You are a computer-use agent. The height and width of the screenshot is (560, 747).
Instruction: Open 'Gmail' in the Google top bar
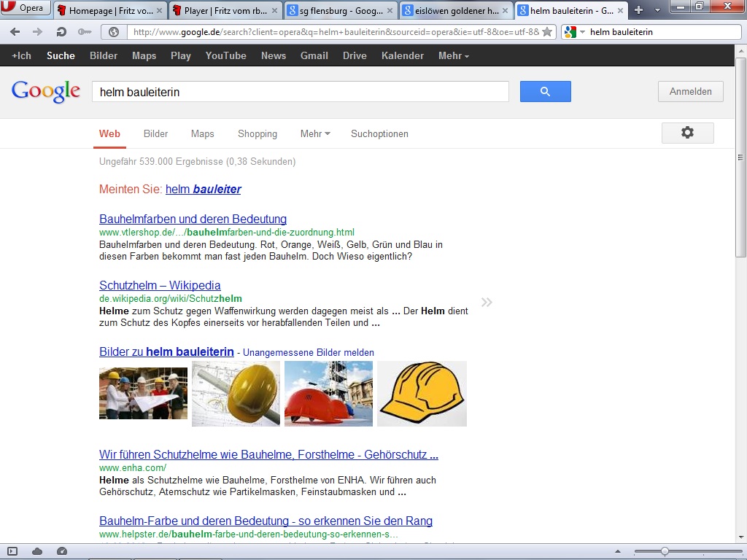pos(314,55)
